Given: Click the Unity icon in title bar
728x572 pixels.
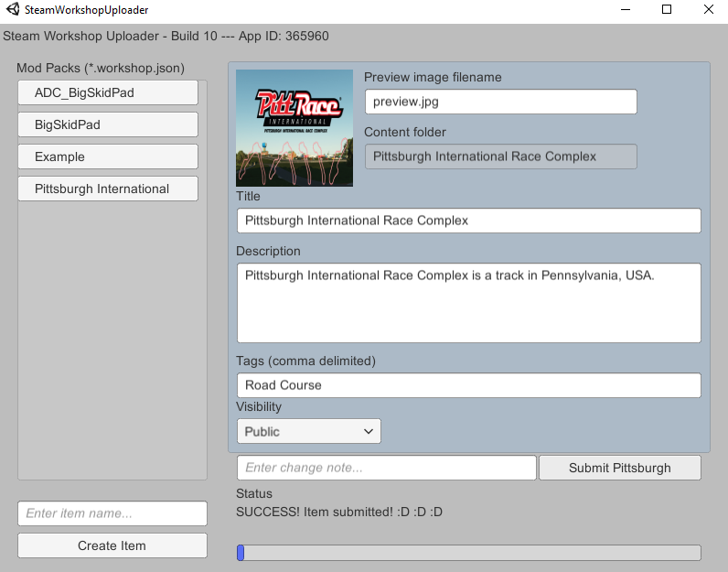Looking at the screenshot, I should pos(13,9).
